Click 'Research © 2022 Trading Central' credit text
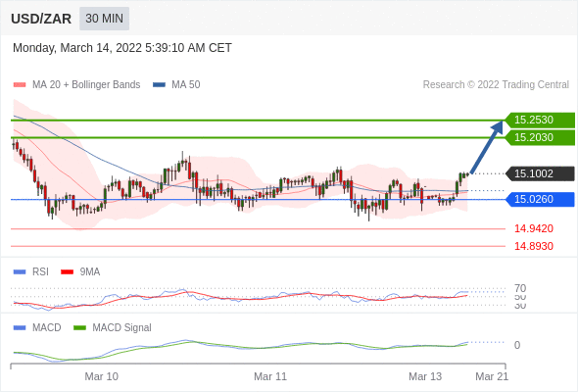Screen dimensions: 578x392 (x=496, y=85)
